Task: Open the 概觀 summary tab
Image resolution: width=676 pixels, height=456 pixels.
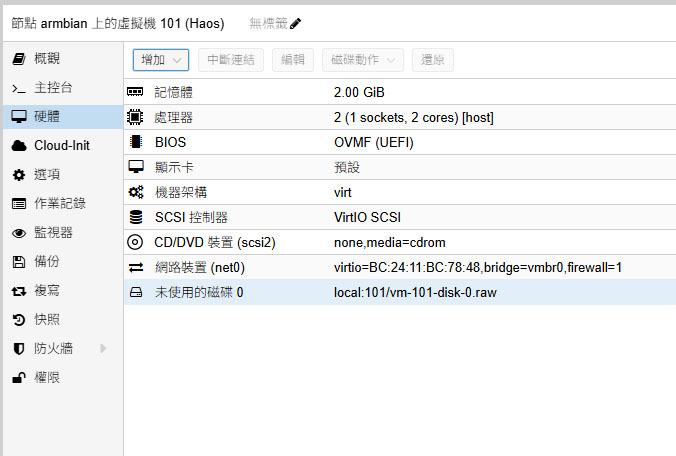Action: click(46, 59)
